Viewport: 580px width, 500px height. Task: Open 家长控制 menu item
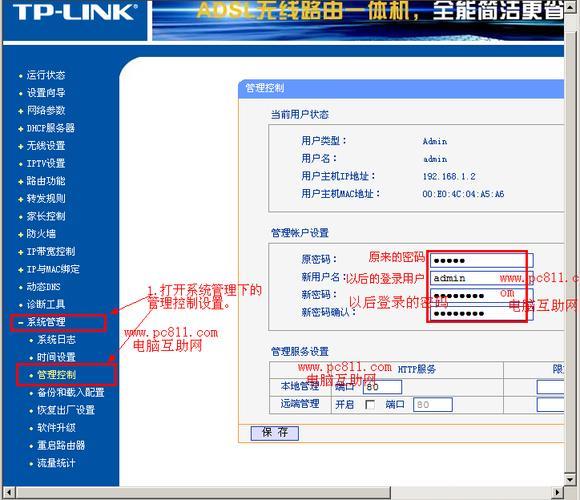pos(45,216)
